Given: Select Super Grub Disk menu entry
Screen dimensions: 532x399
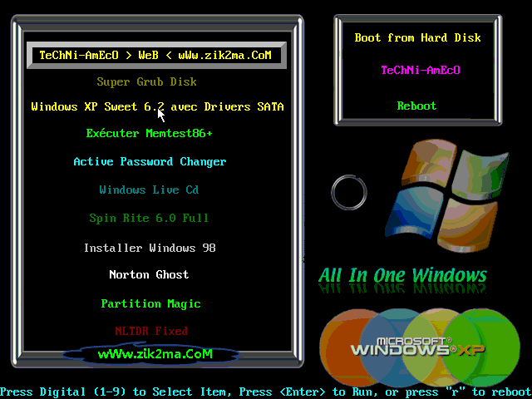Looking at the screenshot, I should pos(146,82).
